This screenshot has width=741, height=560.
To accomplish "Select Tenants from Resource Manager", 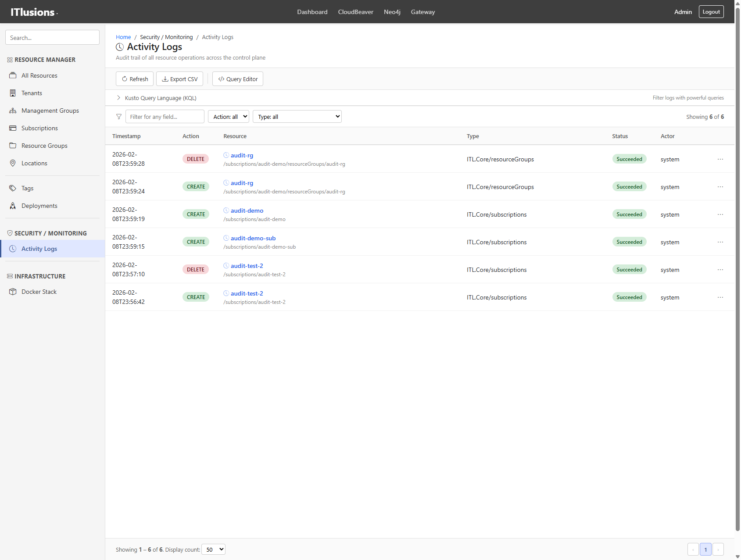I will (32, 93).
